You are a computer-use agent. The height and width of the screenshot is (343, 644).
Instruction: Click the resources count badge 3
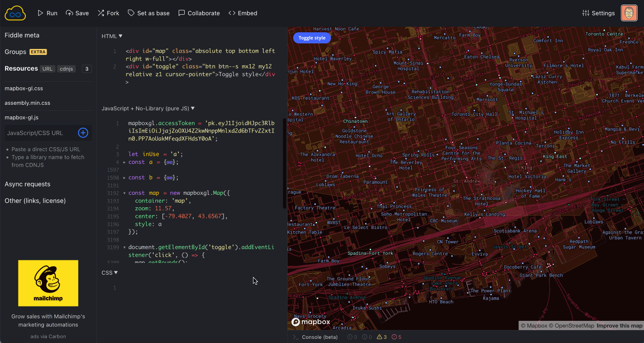coord(87,69)
